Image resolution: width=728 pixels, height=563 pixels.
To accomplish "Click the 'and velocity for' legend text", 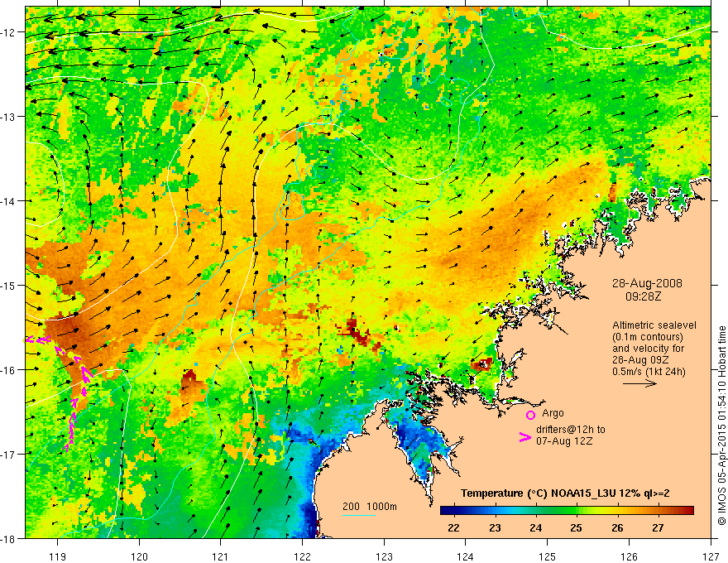I will (x=648, y=349).
